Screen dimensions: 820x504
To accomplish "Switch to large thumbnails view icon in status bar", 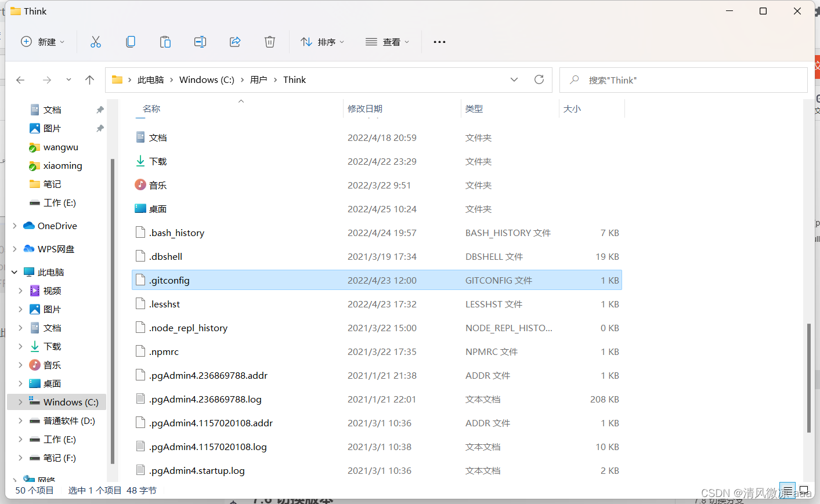I will (804, 490).
